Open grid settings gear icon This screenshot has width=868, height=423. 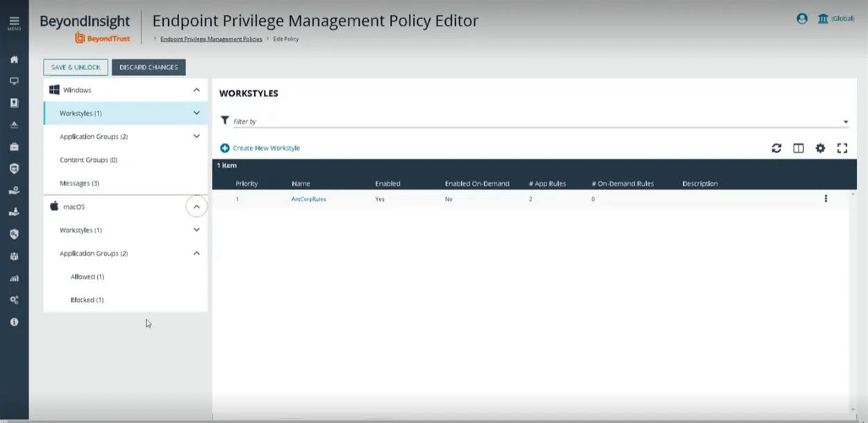tap(820, 148)
